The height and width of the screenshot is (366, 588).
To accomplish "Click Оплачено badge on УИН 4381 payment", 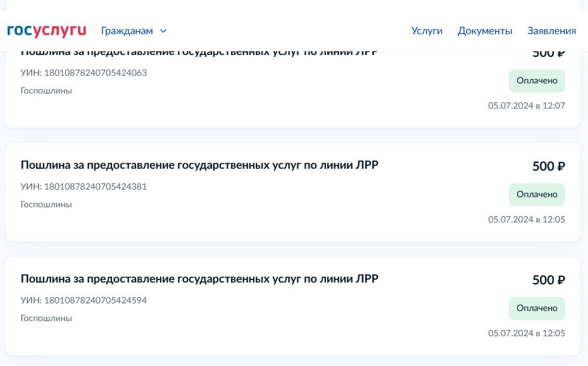I will point(537,195).
